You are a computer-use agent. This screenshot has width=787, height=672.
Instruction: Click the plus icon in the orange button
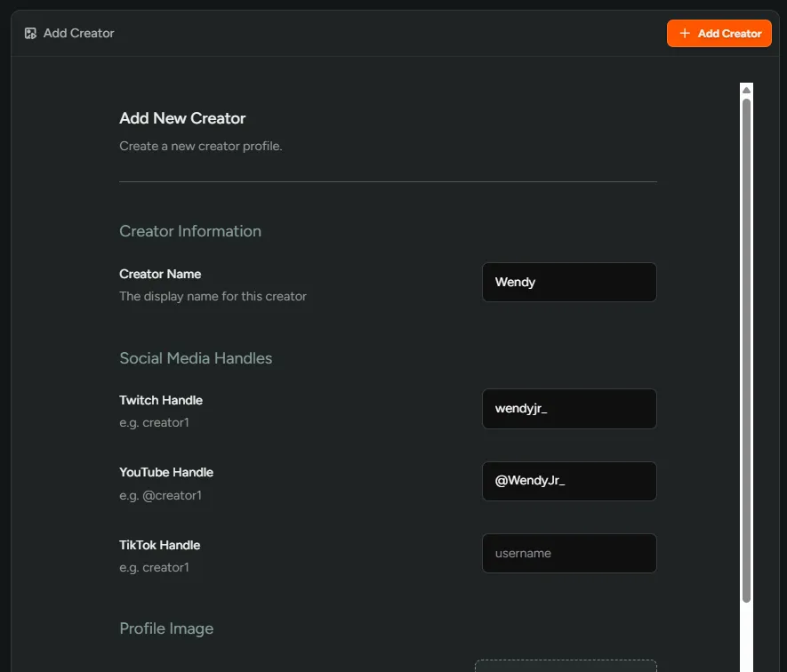pos(684,33)
